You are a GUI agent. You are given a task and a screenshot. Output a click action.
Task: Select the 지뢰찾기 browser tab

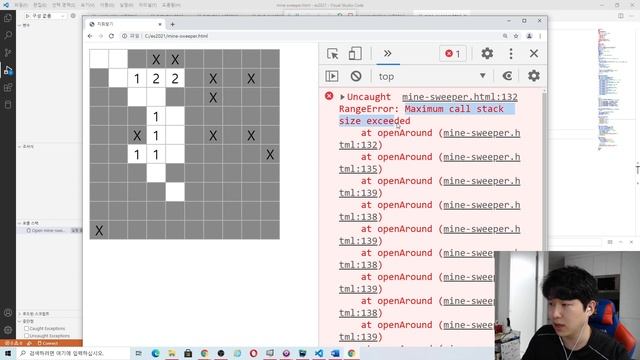[x=125, y=24]
